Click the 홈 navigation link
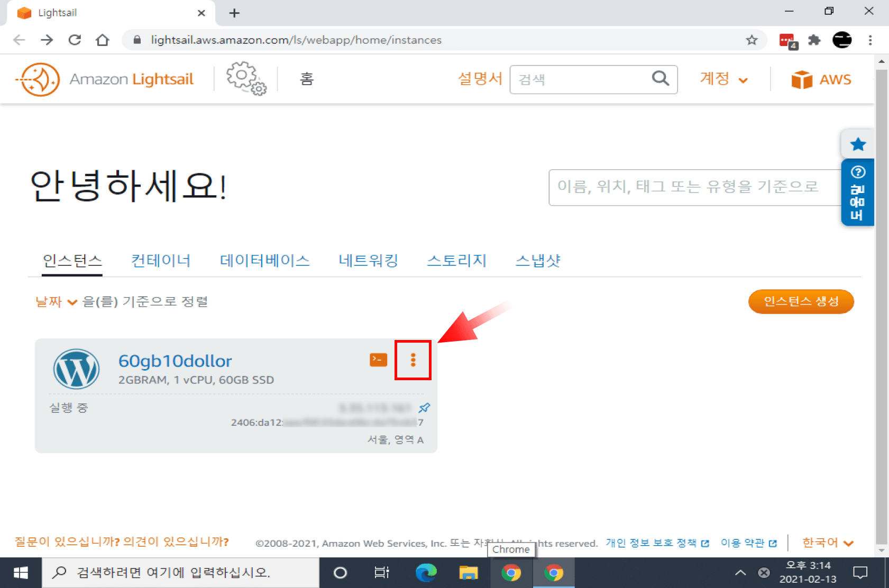 pyautogui.click(x=307, y=79)
